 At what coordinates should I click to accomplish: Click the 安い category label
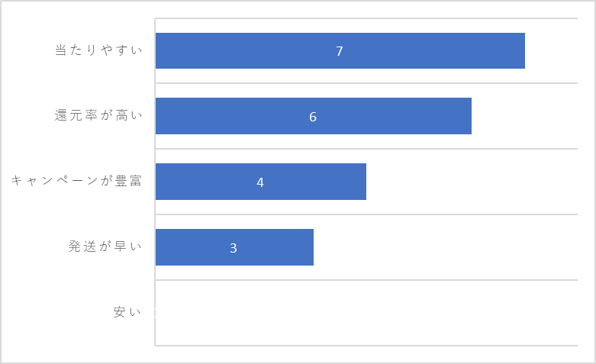pos(127,312)
